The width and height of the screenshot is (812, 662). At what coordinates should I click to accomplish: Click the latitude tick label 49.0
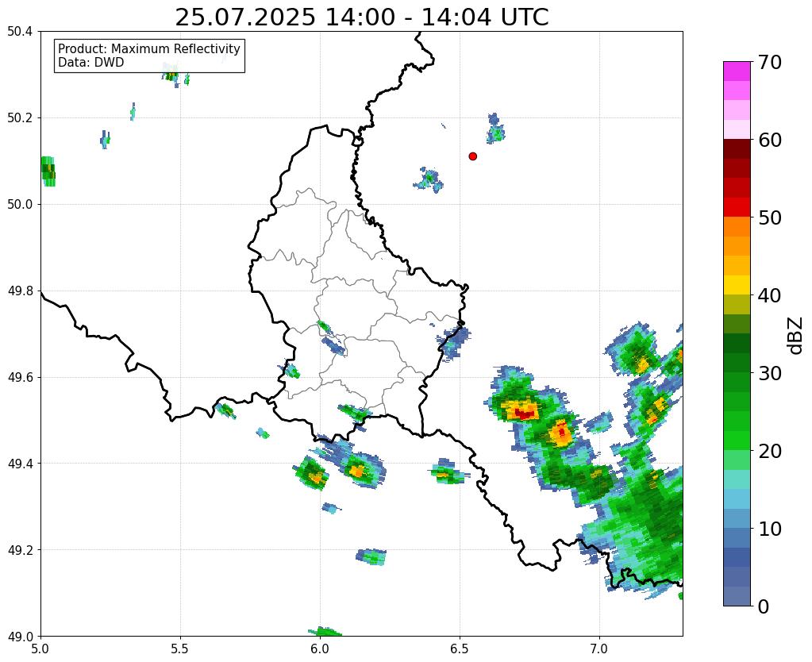pyautogui.click(x=20, y=637)
